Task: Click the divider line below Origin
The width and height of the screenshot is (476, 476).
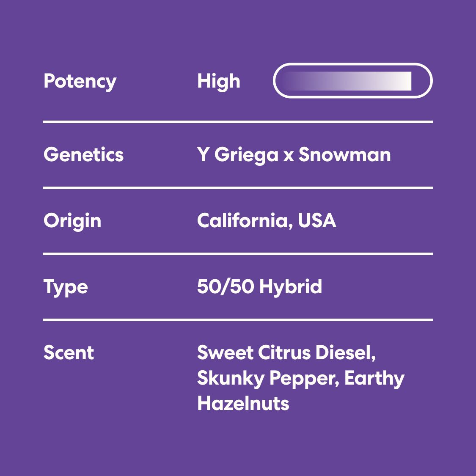Action: tap(238, 254)
